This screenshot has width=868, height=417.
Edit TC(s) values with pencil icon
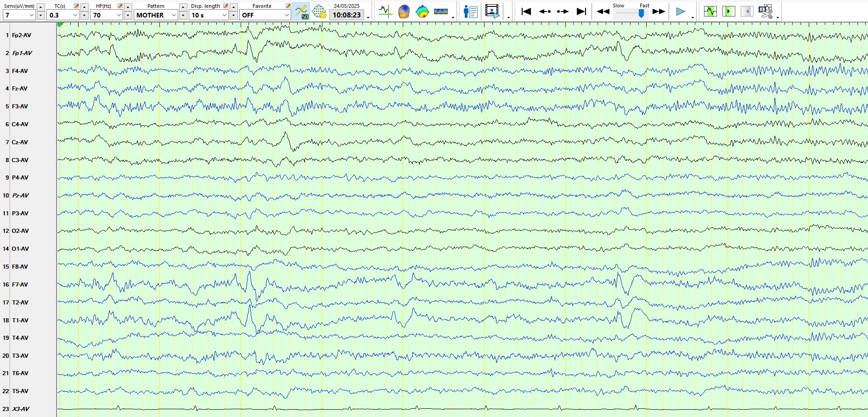(x=76, y=6)
